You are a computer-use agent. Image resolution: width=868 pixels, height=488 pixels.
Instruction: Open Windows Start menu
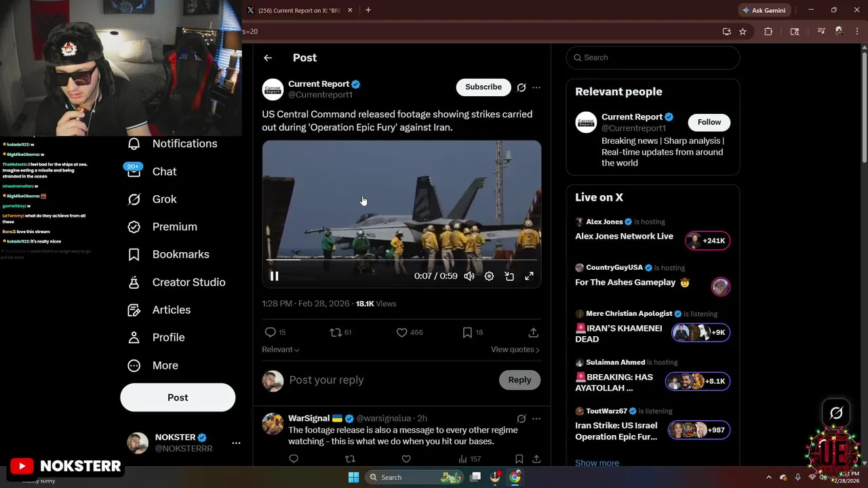click(353, 477)
